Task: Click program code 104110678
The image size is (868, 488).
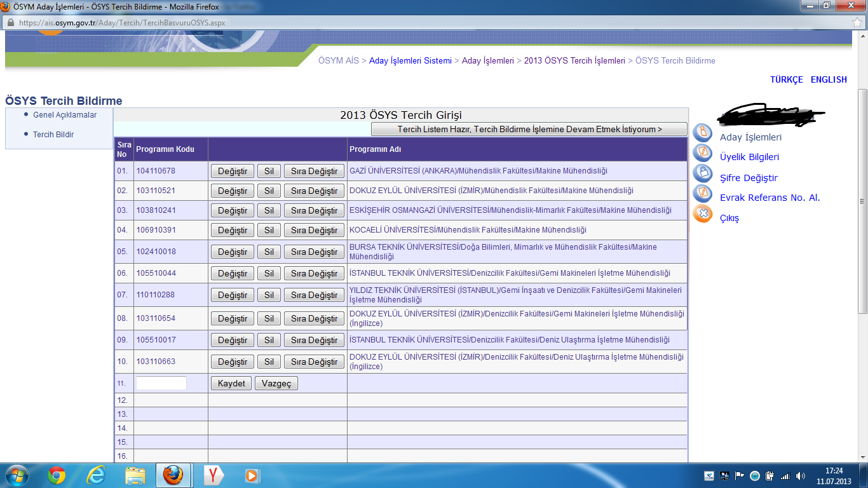Action: click(x=156, y=172)
